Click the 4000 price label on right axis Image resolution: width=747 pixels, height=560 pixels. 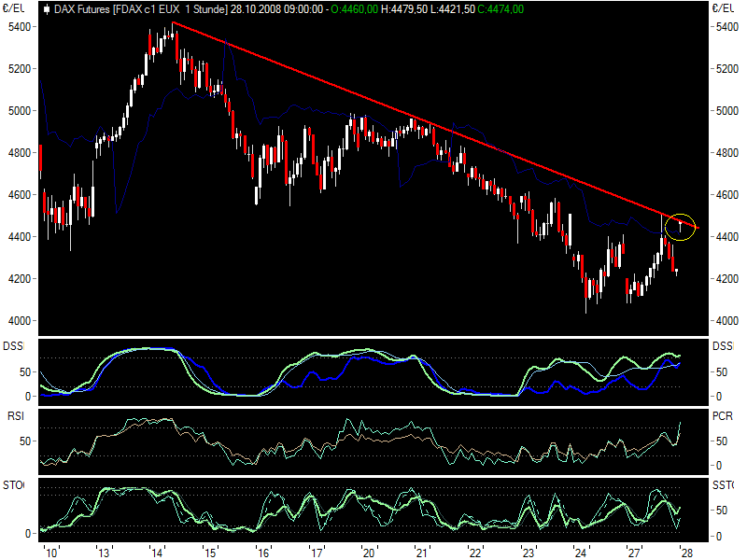coord(727,320)
